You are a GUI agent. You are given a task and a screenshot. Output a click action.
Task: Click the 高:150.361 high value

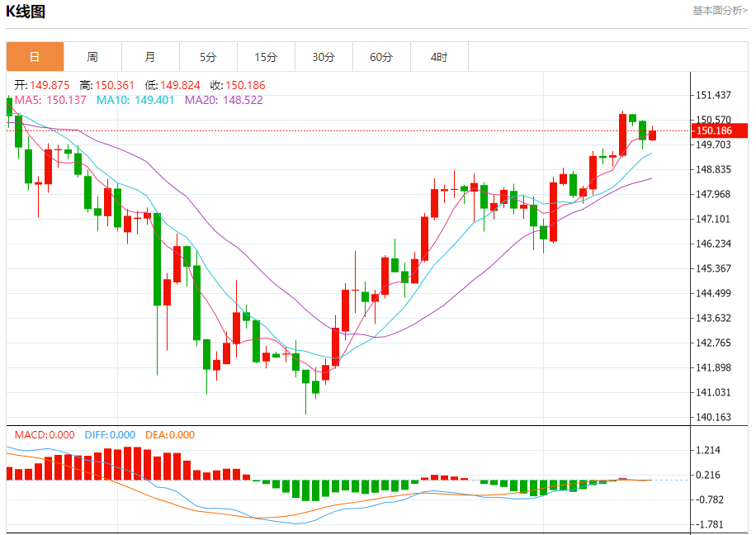tap(107, 85)
